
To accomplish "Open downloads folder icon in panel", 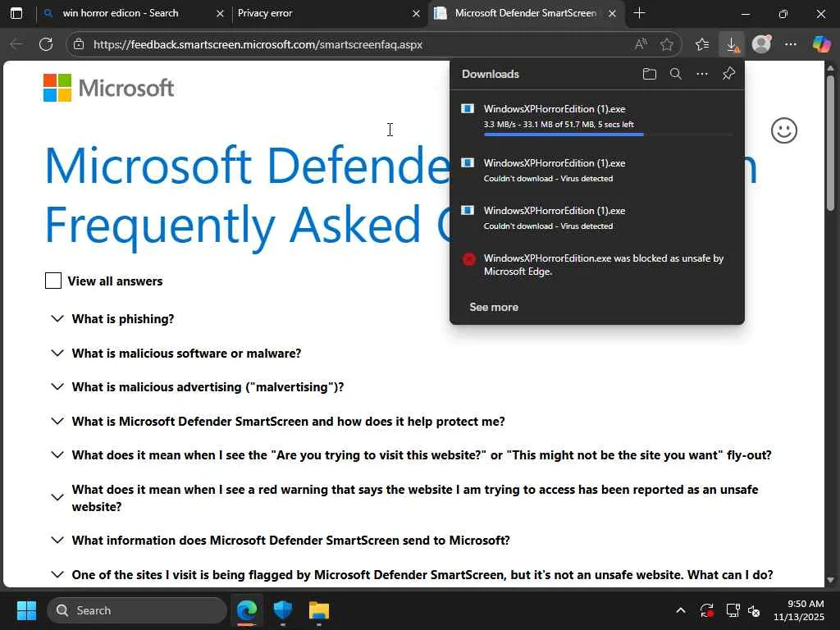I will tap(650, 74).
